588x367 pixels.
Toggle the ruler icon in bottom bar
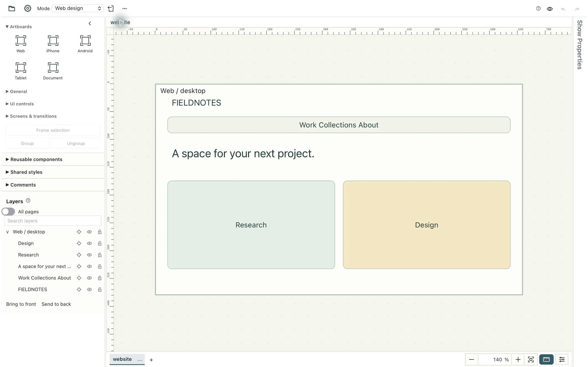[546, 359]
